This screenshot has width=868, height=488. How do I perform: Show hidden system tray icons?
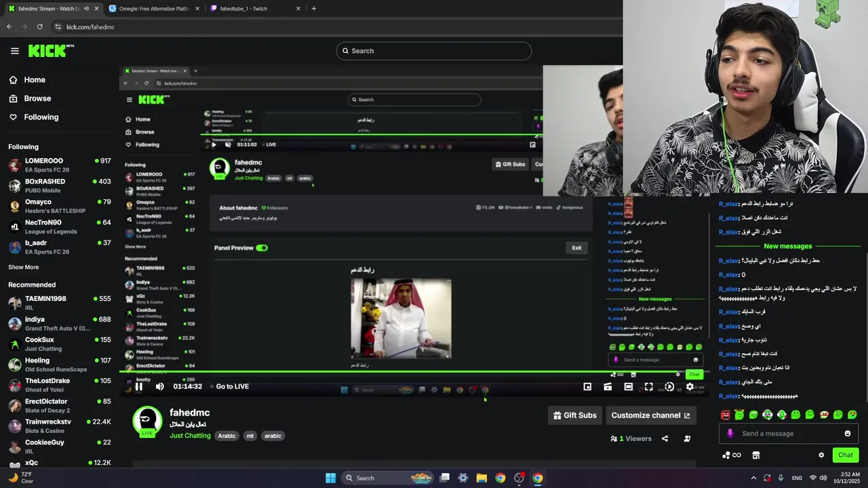[x=753, y=478]
